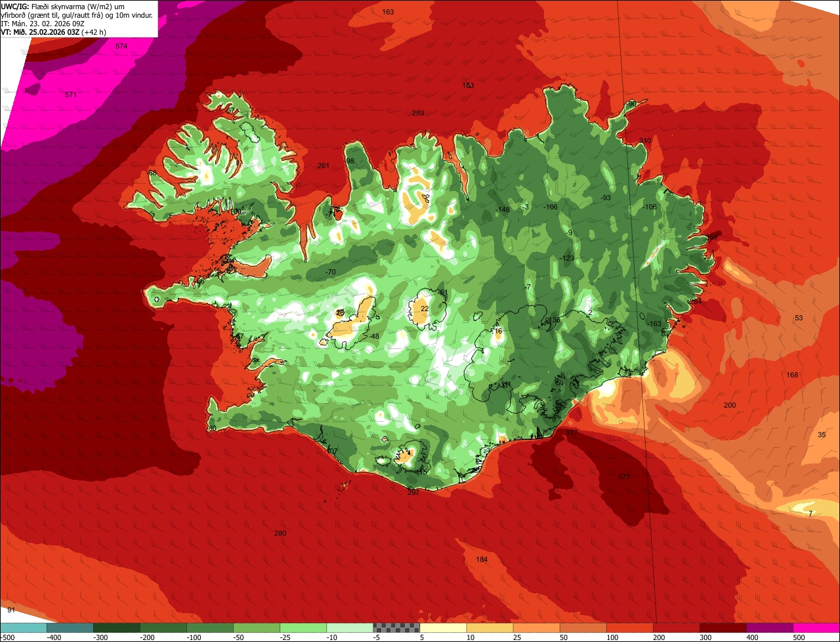840x642 pixels.
Task: Click the -123 value on the map
Action: tap(567, 258)
